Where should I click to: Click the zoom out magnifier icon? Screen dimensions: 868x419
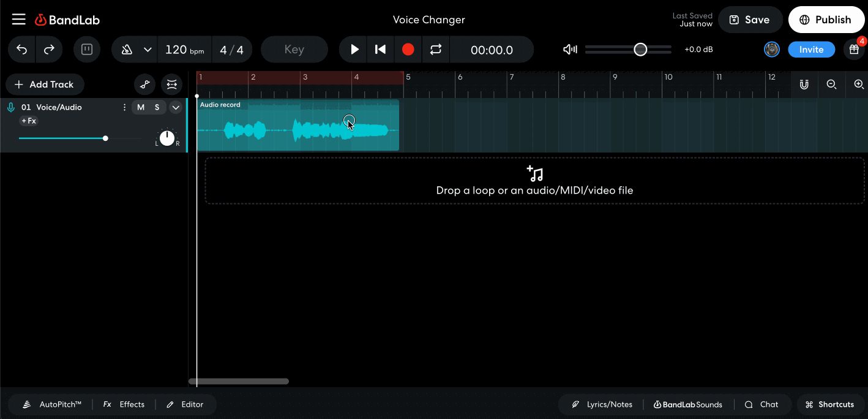831,85
